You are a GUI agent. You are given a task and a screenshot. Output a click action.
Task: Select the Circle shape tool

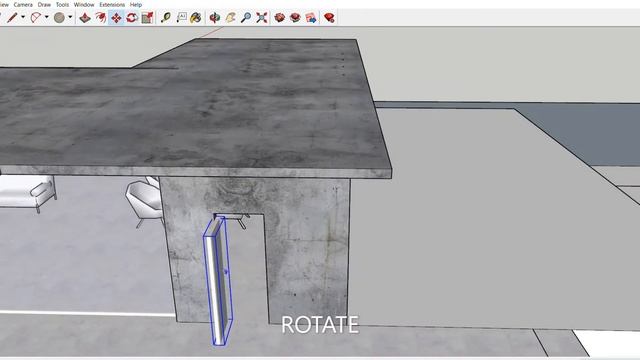[x=59, y=18]
